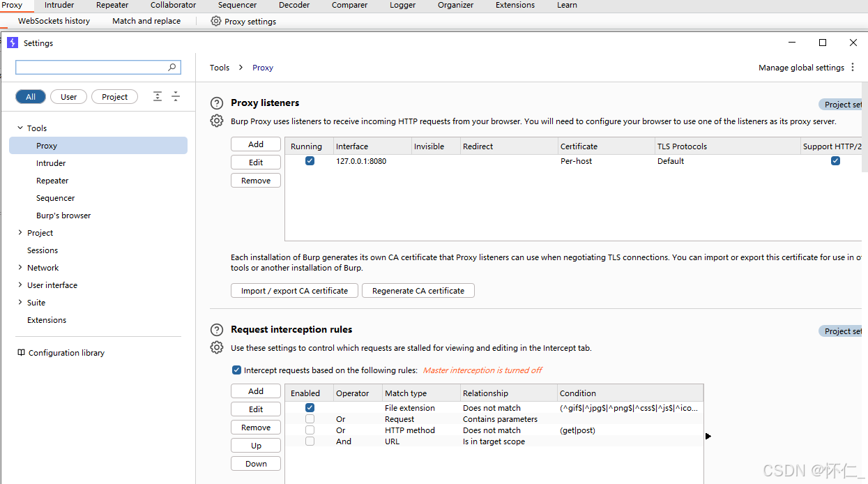Viewport: 868px width, 484px height.
Task: Open the Intruder top tab
Action: pos(59,5)
